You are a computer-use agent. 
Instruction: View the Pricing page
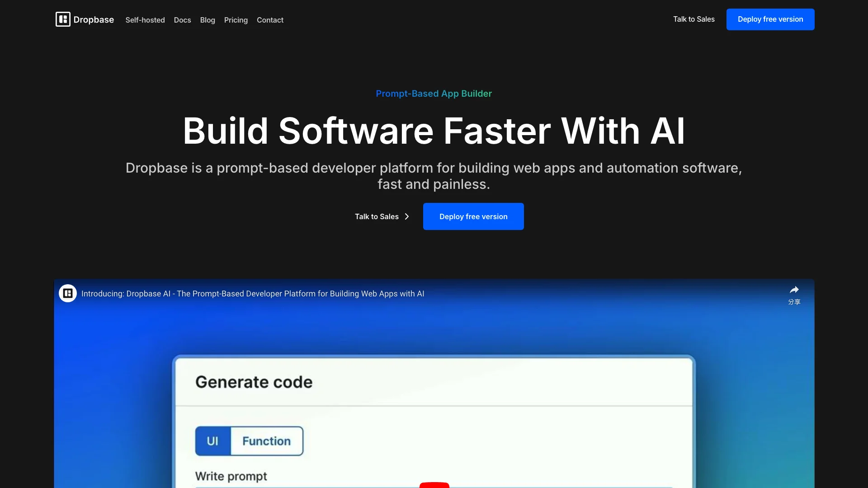[x=236, y=20]
